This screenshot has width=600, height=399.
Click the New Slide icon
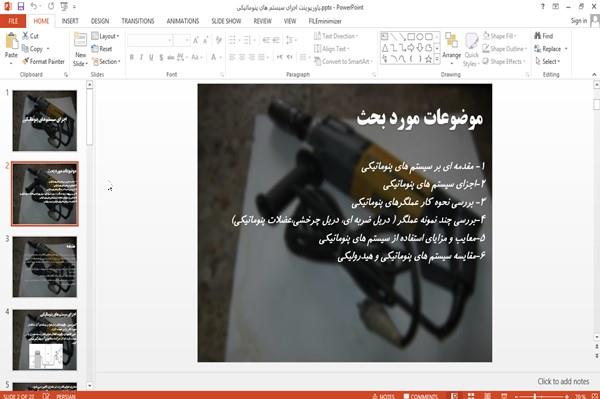click(x=80, y=41)
